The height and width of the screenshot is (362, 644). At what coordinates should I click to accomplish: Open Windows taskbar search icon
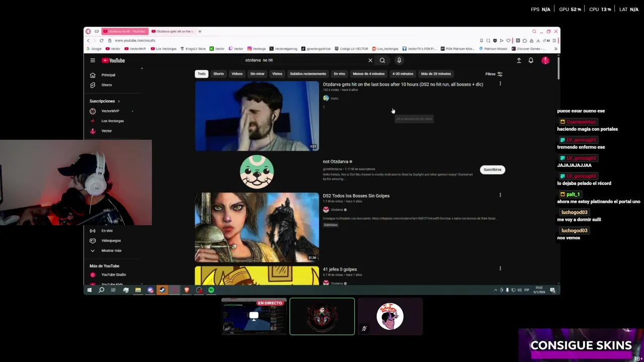click(101, 290)
